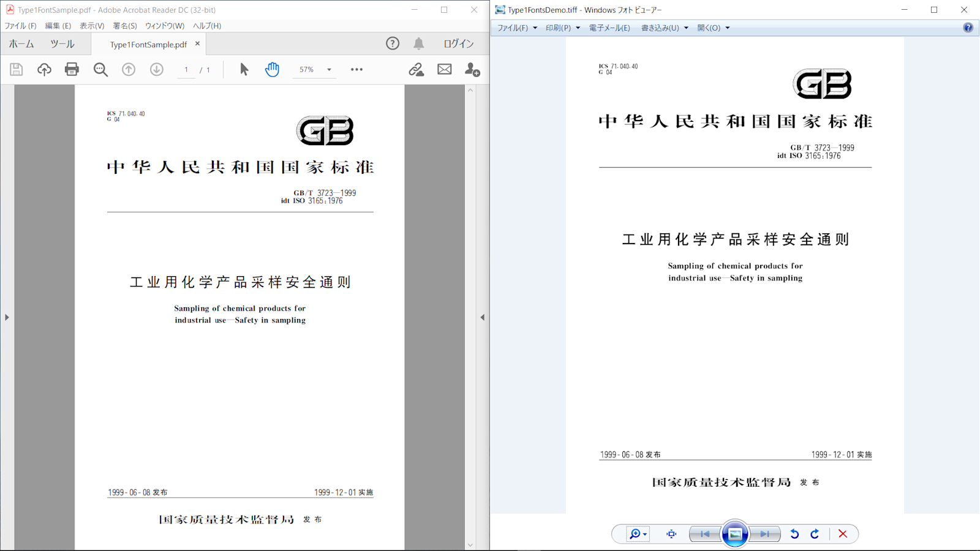Open ファイル(F) dropdown in Photo Viewer
Screen dimensions: 980x551
[x=517, y=28]
